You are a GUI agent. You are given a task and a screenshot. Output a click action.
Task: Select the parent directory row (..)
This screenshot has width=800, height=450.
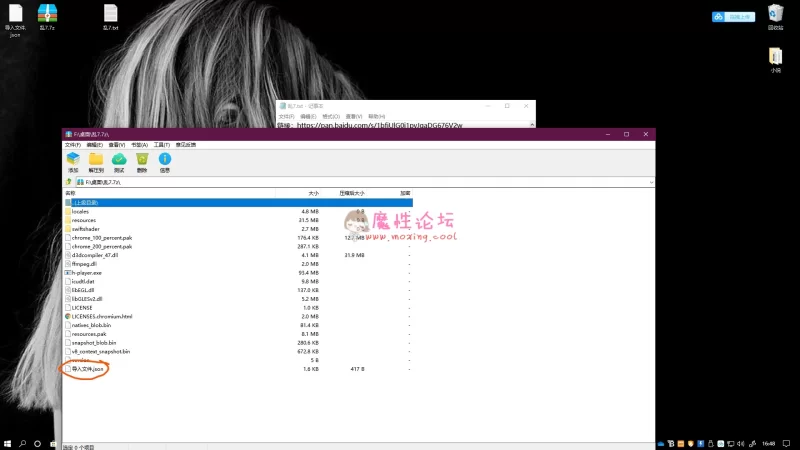pyautogui.click(x=238, y=203)
